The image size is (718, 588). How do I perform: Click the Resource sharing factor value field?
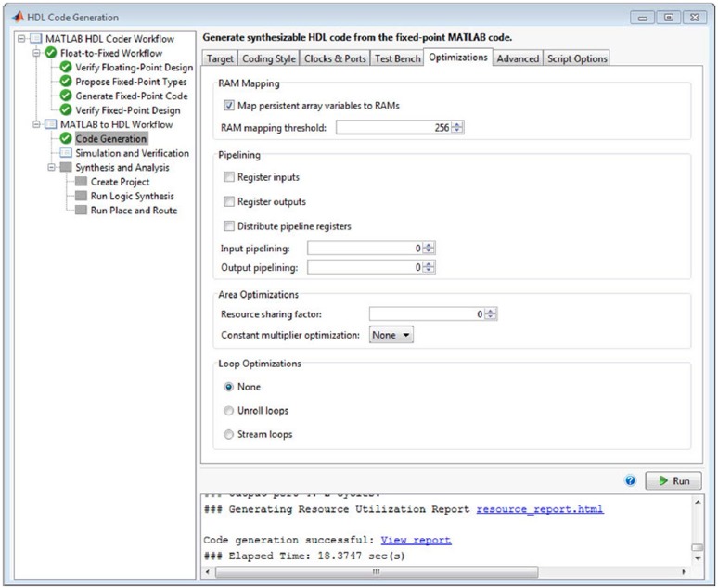tap(427, 313)
